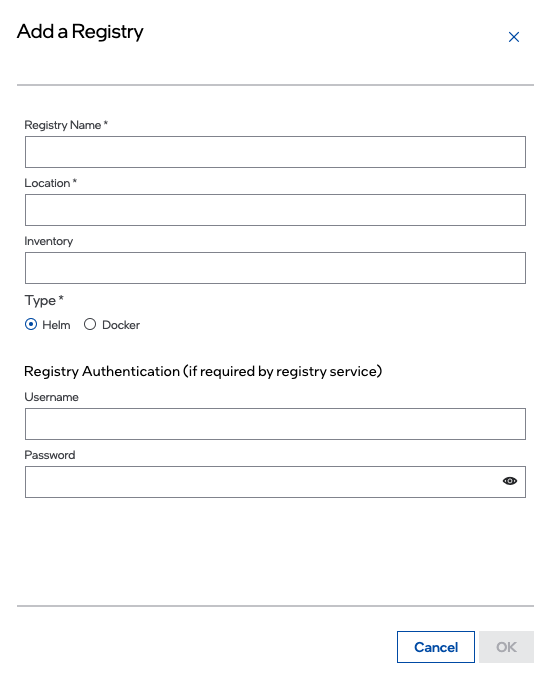Click the Helm option label text
Image resolution: width=546 pixels, height=677 pixels.
[56, 325]
